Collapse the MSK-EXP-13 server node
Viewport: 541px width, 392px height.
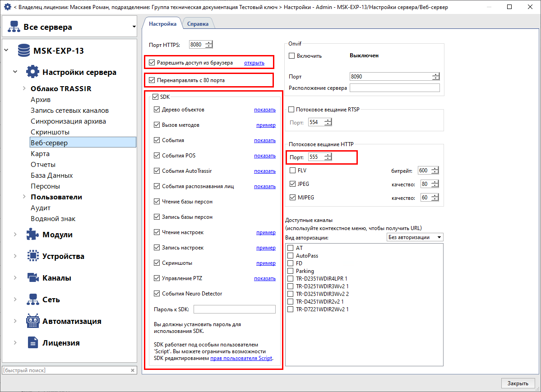pos(6,51)
